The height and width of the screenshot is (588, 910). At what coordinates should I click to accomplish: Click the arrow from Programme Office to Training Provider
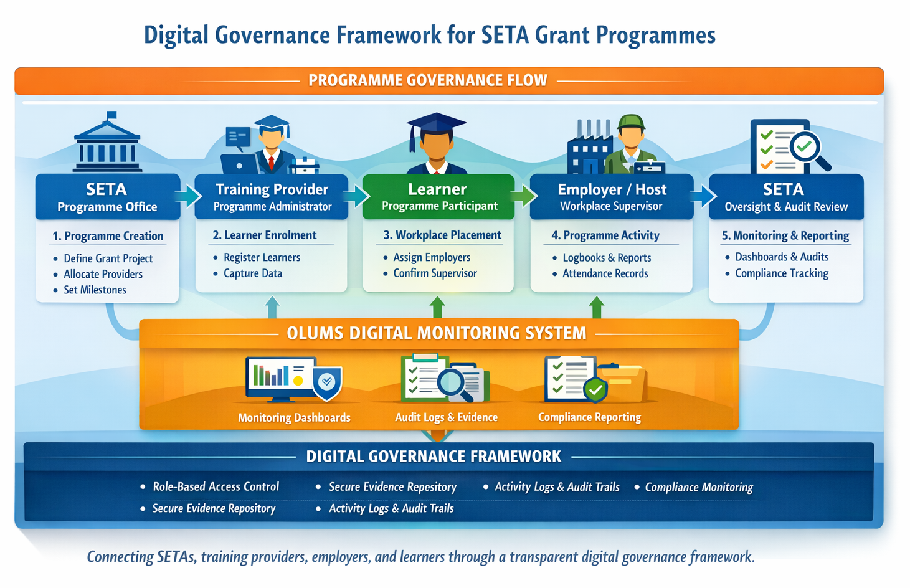[187, 196]
